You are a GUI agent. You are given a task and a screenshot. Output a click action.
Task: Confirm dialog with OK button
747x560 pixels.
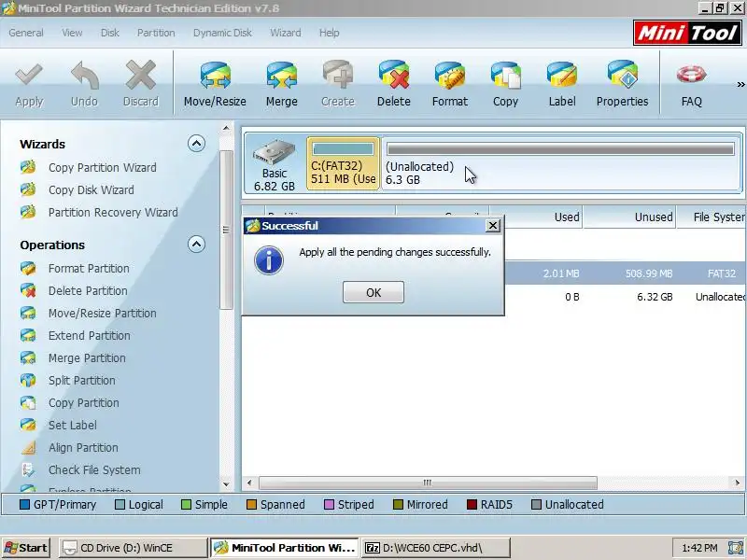click(373, 292)
